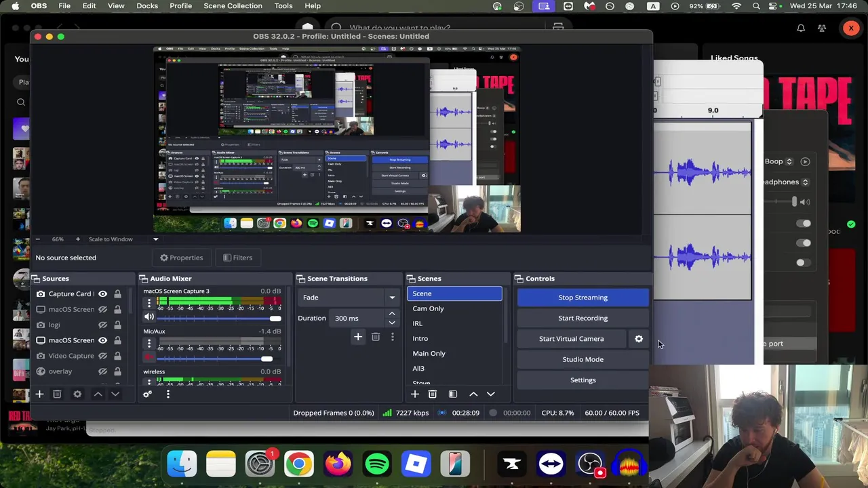The width and height of the screenshot is (868, 488).
Task: Open the Tools menu
Action: 283,6
